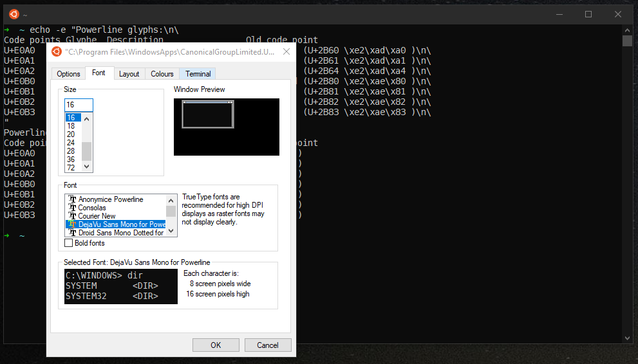This screenshot has width=638, height=364.
Task: Click the font list scrollbar thumb
Action: click(171, 211)
